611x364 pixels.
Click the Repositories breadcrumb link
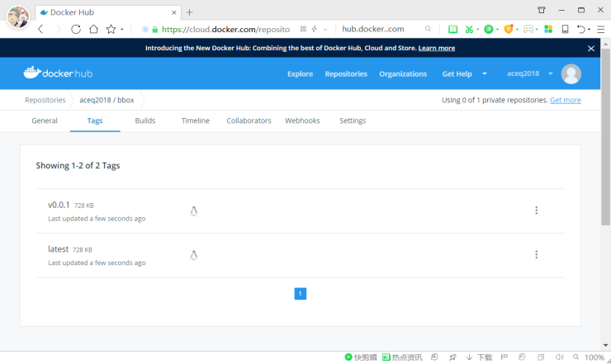tap(45, 100)
